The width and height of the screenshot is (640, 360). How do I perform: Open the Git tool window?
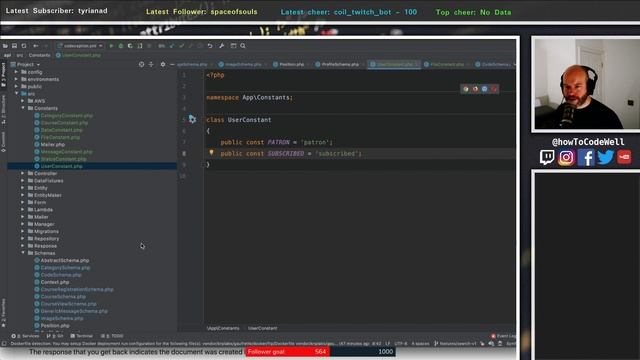55,336
